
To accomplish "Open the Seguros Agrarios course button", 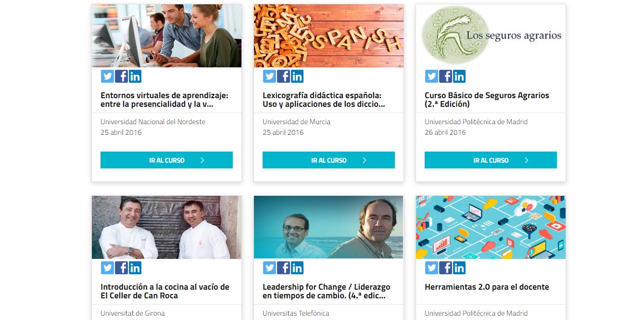I will pos(491,160).
